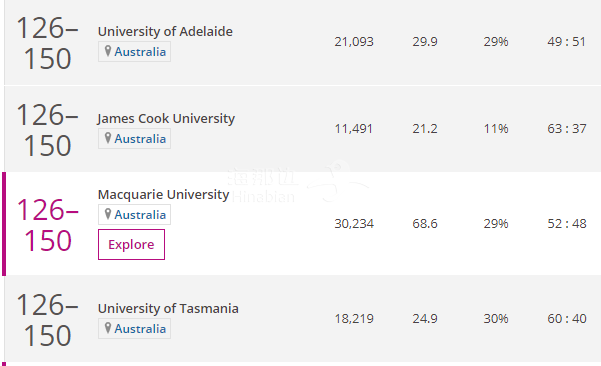The height and width of the screenshot is (366, 601).
Task: Click the location pin icon under James Cook University
Action: [108, 138]
